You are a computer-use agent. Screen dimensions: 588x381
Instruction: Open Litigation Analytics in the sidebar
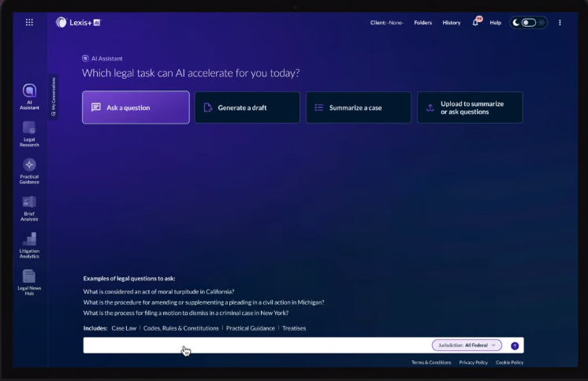click(x=29, y=246)
